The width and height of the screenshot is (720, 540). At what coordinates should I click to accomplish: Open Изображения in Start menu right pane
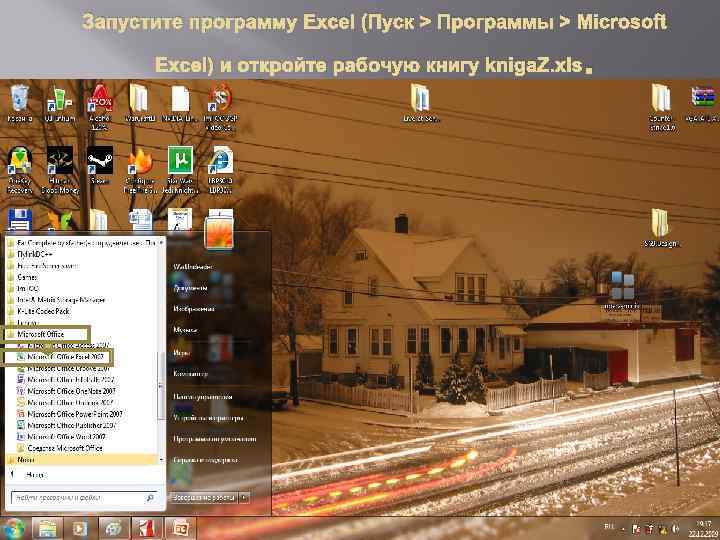click(193, 309)
